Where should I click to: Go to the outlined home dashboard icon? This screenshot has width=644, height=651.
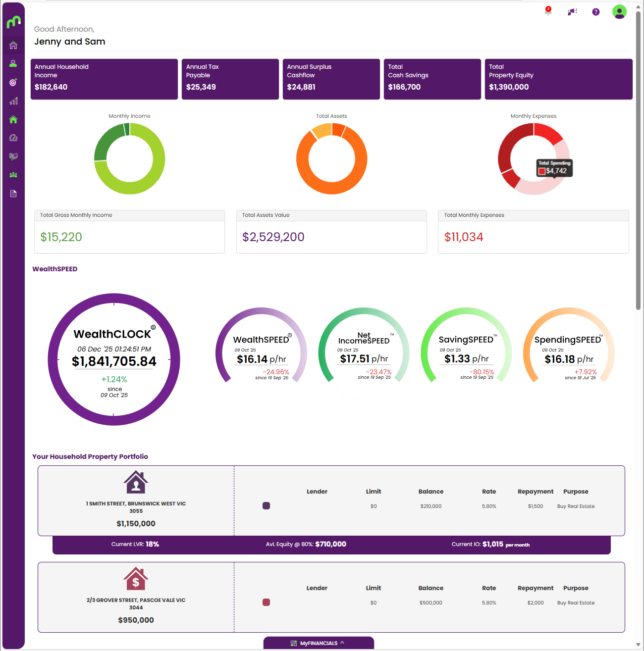[x=13, y=46]
